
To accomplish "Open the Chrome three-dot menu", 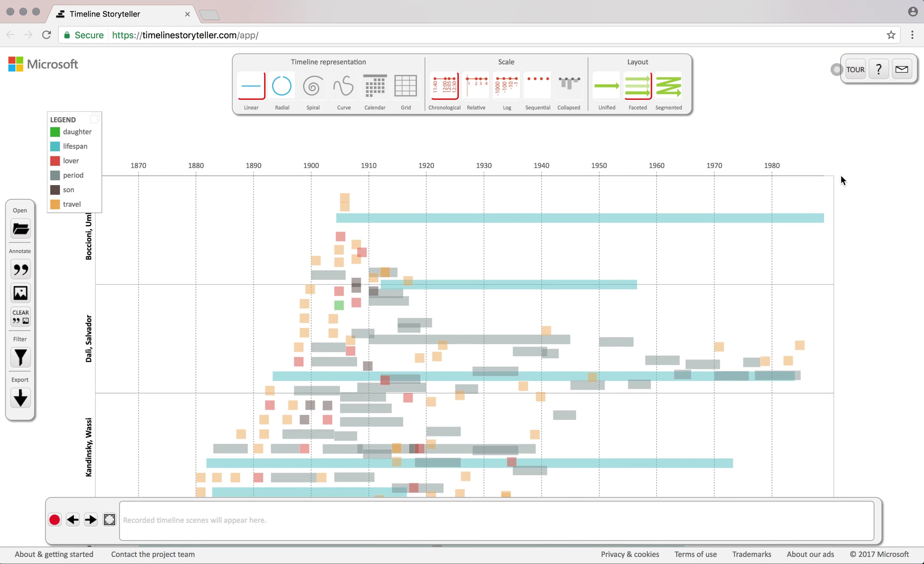I will pyautogui.click(x=912, y=35).
